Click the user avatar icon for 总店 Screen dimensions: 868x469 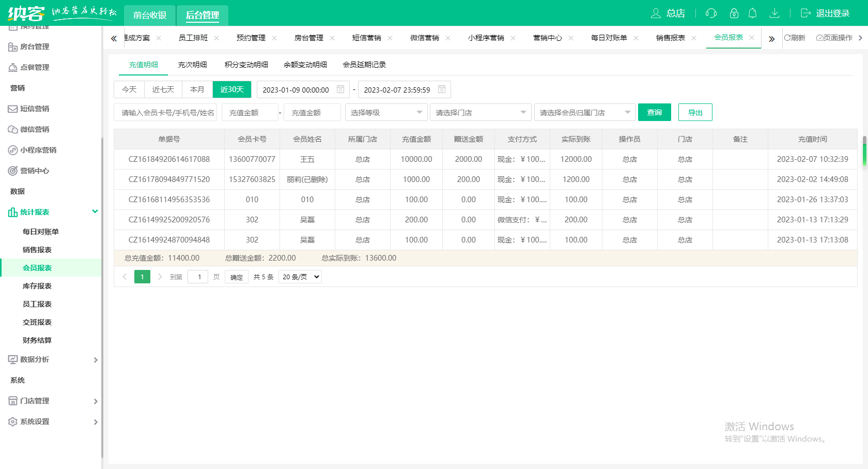click(x=656, y=13)
